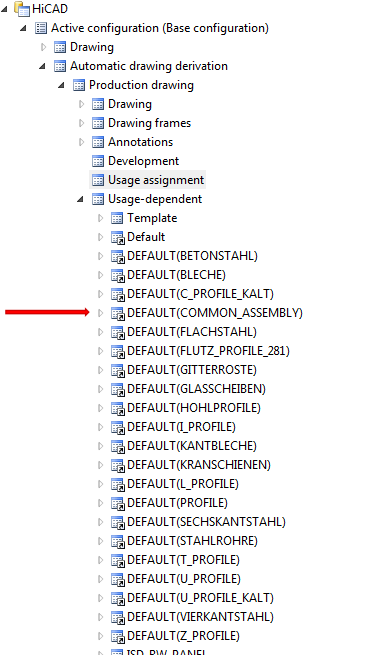Click the DEFAULT(KANTBLECHE) link icon
Image resolution: width=386 pixels, height=655 pixels.
(118, 447)
